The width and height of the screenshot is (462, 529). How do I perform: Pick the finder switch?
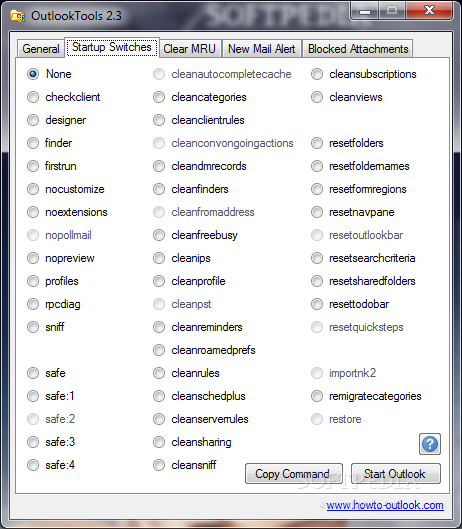tap(33, 143)
